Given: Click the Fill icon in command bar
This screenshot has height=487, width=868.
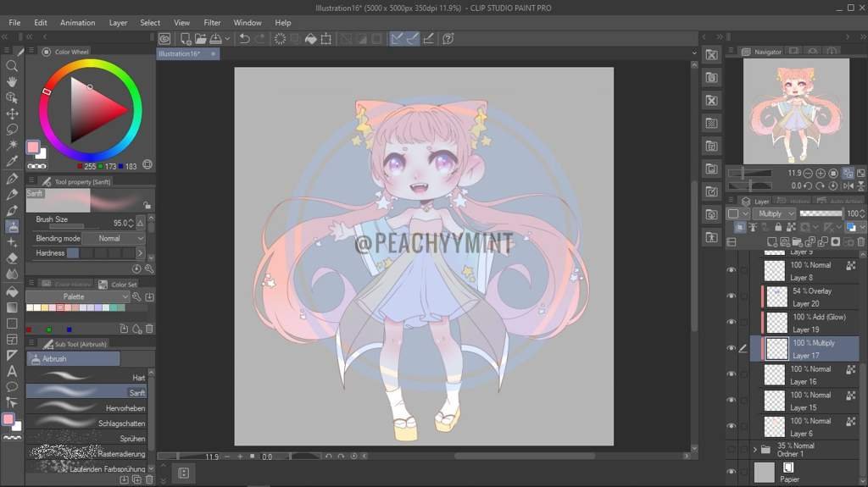Looking at the screenshot, I should (311, 39).
